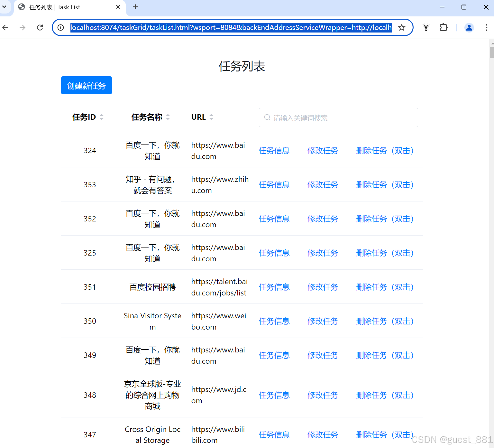Open 任务信息 for task 324
Viewport: 494px width, 448px height.
click(x=274, y=151)
